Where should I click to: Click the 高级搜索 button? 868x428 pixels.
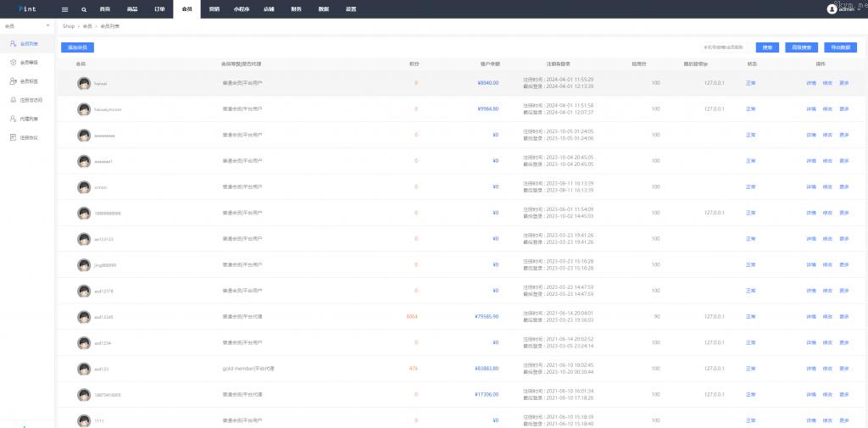click(x=801, y=47)
